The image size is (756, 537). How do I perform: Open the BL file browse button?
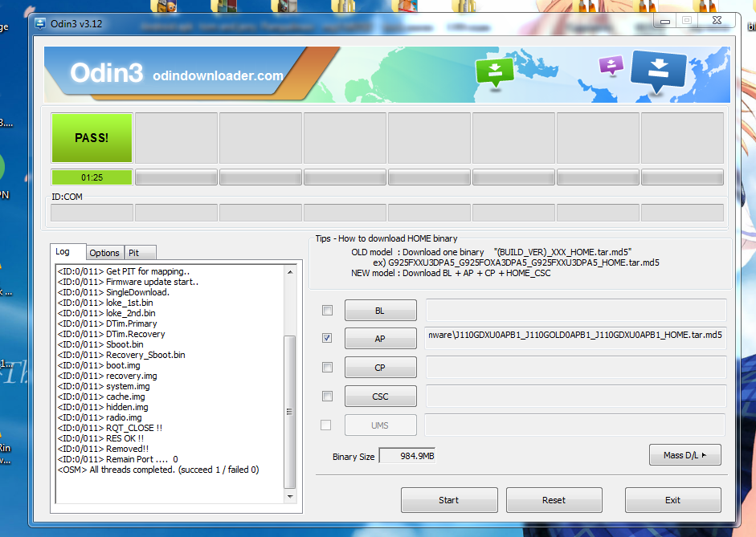[x=381, y=311]
